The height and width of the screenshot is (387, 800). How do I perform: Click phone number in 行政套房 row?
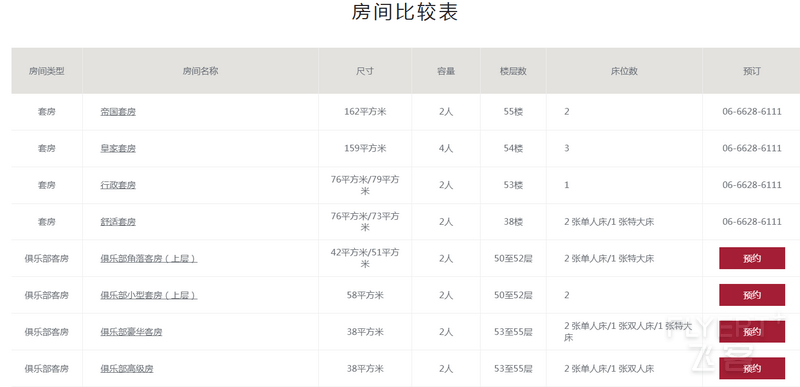click(752, 185)
